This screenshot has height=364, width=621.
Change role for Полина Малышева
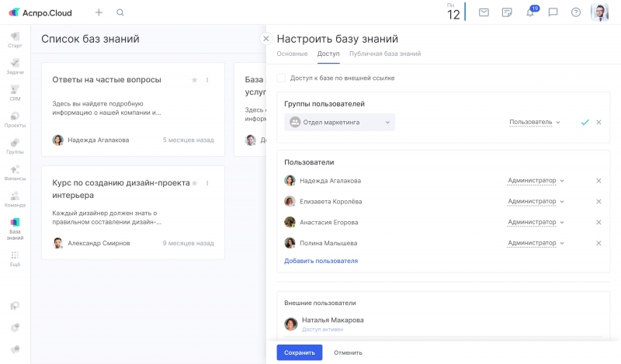pos(536,243)
